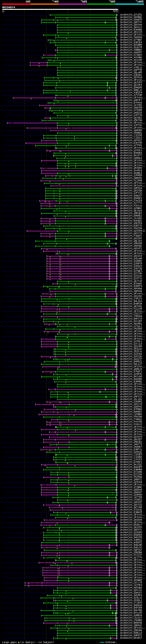The height and width of the screenshot is (644, 146).
Task: Select the UniRef100_O48949 label
Action: (x=131, y=37)
